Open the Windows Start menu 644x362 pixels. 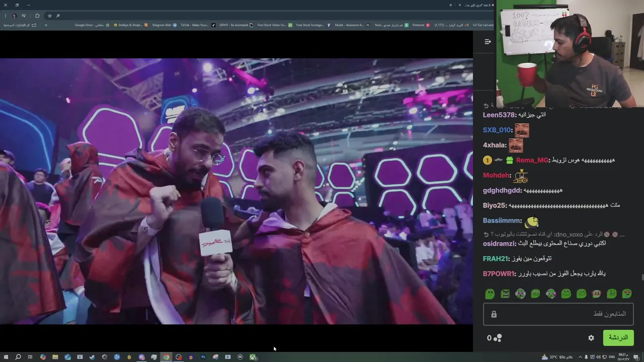(x=6, y=357)
